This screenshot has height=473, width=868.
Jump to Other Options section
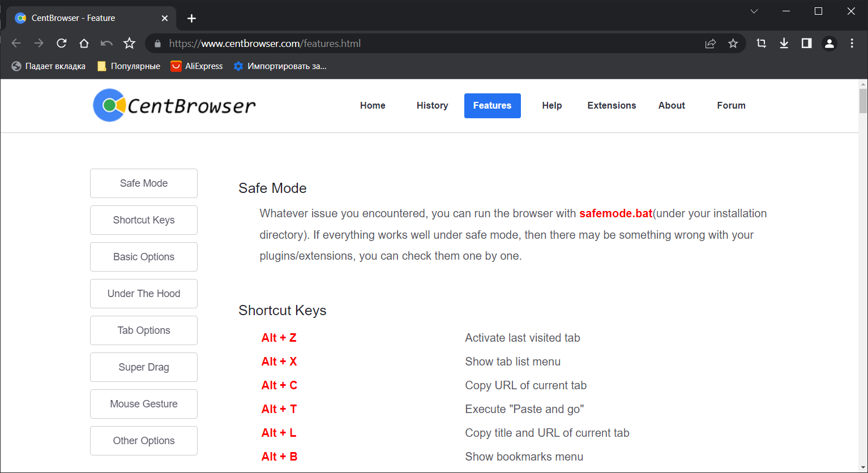144,441
